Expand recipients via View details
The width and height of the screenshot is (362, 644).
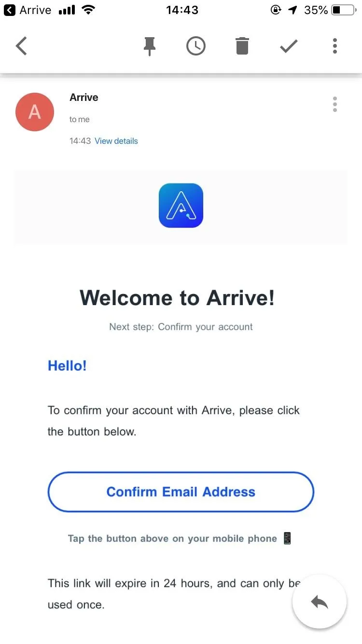116,141
